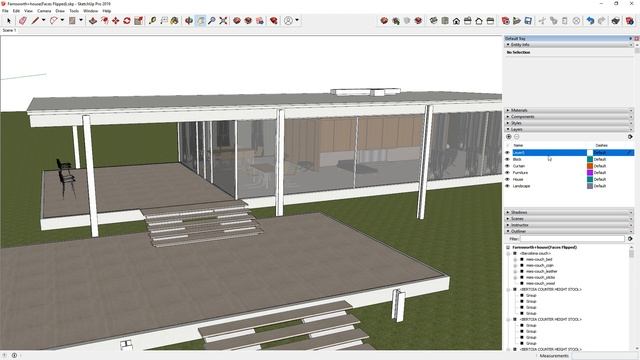Open the Outliner details arrow menu

tap(630, 239)
